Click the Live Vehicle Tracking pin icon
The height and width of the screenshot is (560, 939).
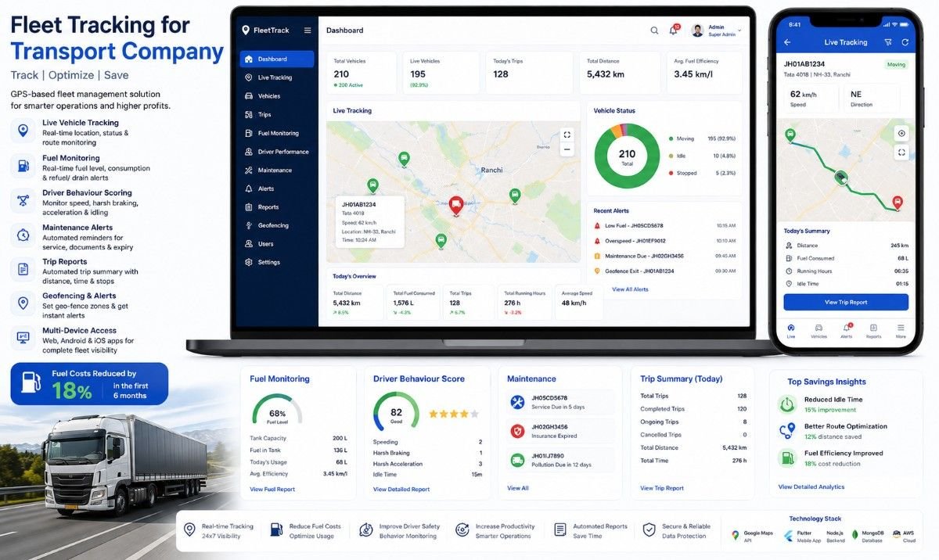click(x=23, y=130)
